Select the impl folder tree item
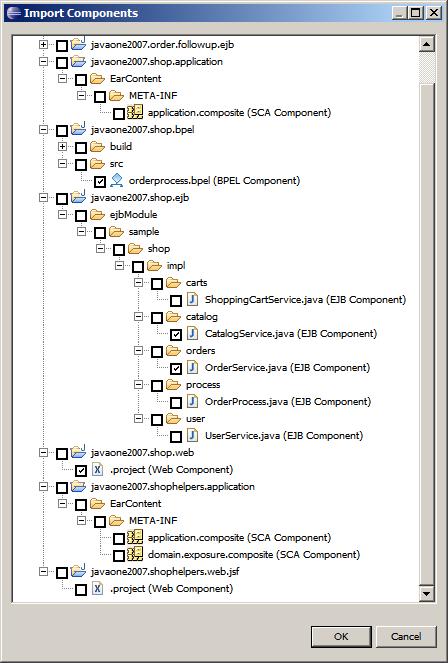 [x=176, y=266]
